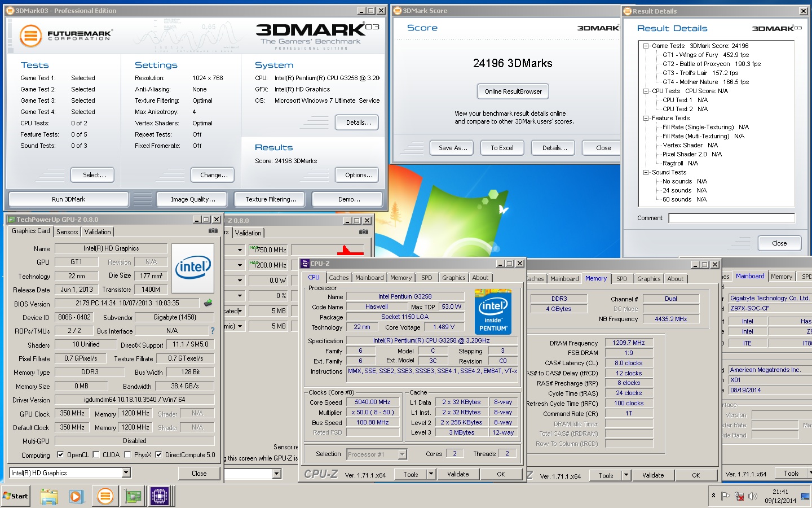
Task: Toggle the OpenCL checkbox in GPU-Z
Action: (60, 454)
